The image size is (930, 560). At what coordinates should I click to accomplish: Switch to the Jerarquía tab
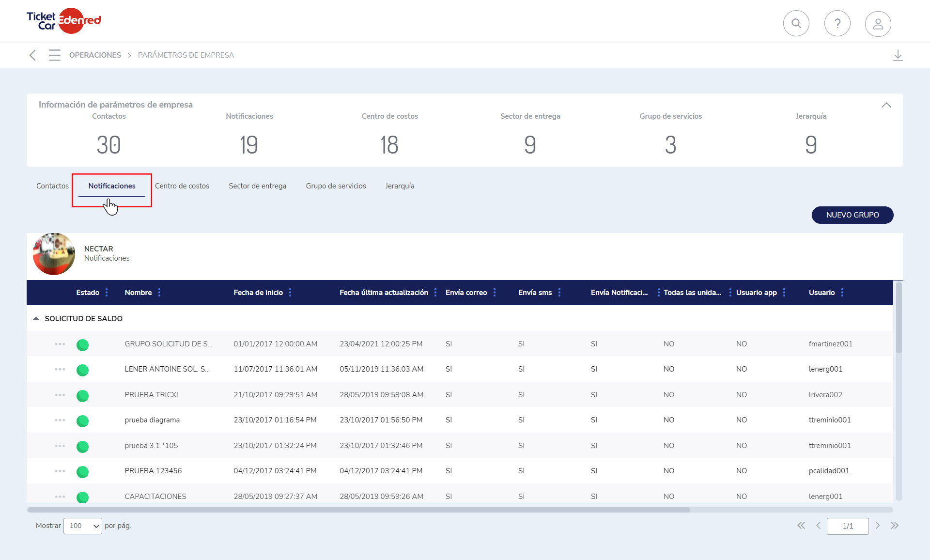(400, 186)
